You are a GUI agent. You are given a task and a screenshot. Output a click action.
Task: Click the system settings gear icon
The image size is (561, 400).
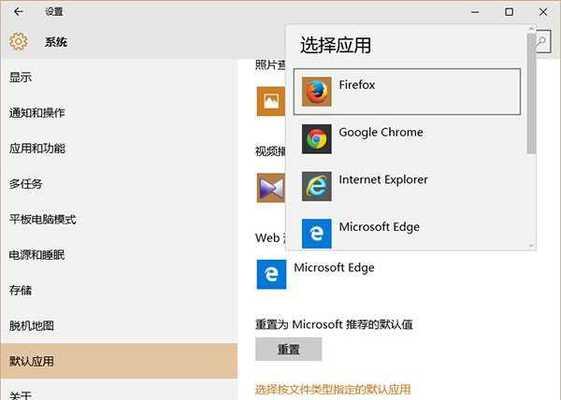[x=19, y=42]
